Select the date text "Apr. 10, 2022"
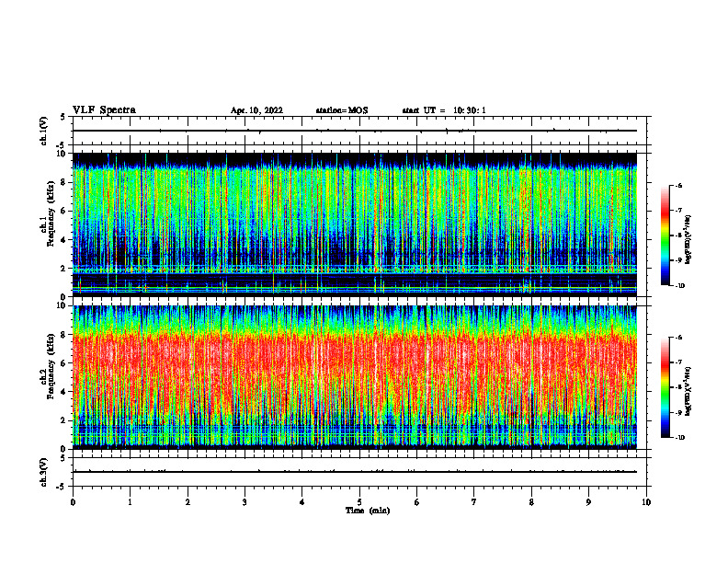The height and width of the screenshot is (563, 728). point(256,110)
